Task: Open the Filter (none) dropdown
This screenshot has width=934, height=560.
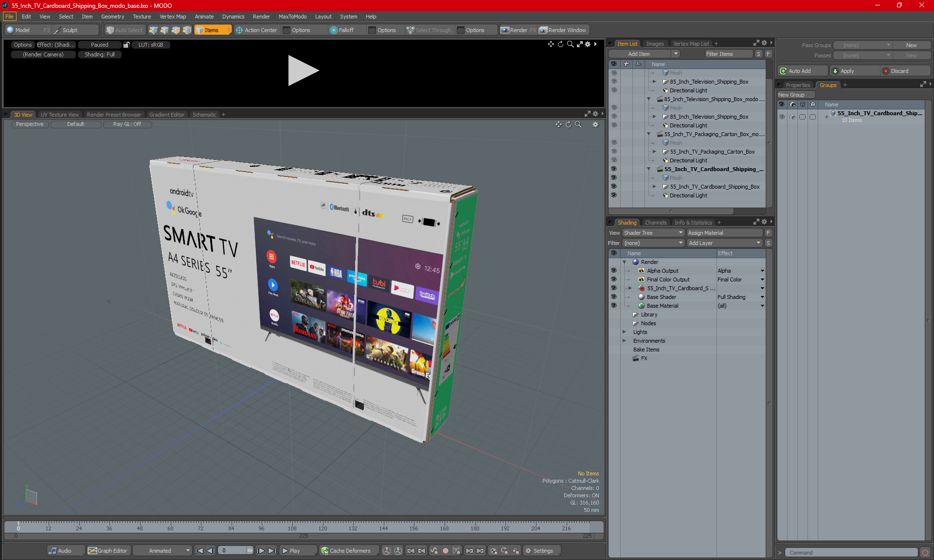Action: pos(653,243)
